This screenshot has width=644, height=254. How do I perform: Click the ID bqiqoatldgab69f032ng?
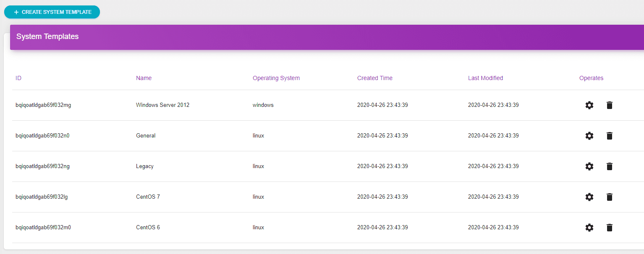pos(42,166)
